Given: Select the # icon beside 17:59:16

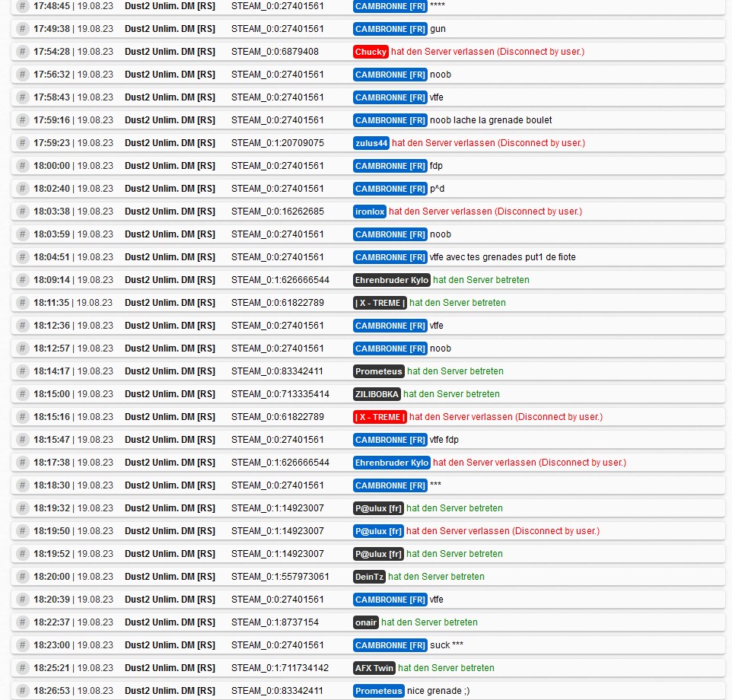Looking at the screenshot, I should [x=22, y=120].
